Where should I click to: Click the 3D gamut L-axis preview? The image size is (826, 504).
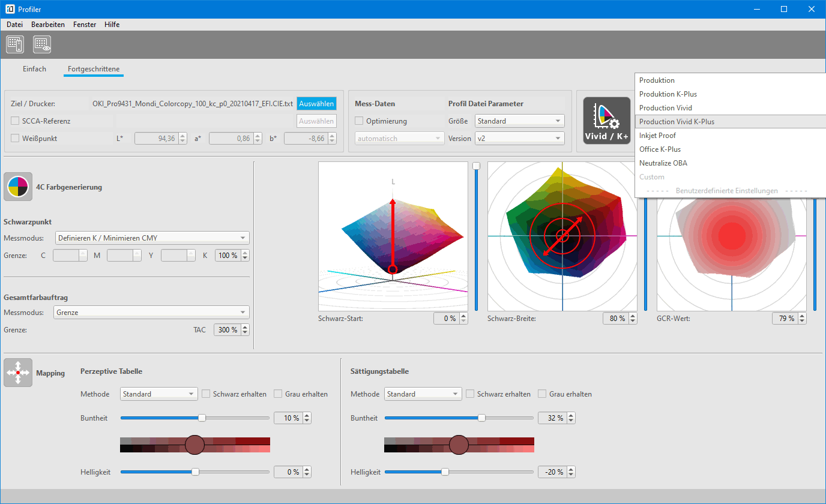click(x=393, y=236)
